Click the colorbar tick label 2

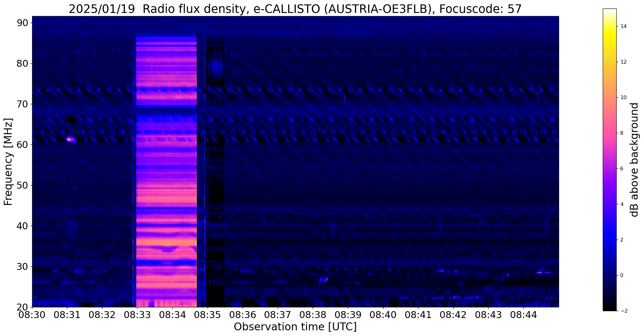point(622,240)
